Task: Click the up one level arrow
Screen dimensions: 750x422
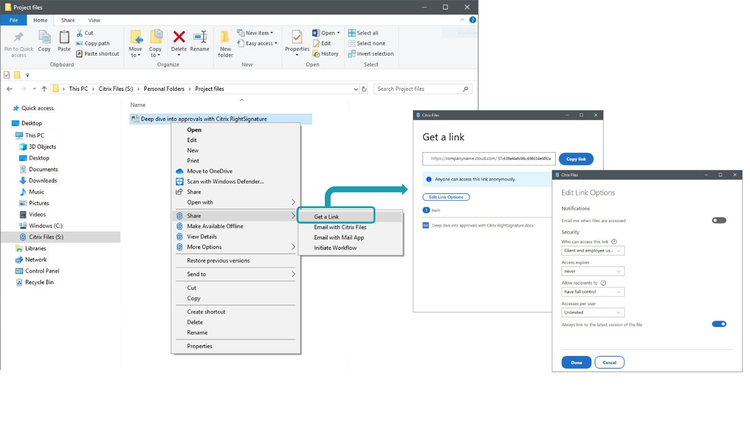Action: pos(44,89)
